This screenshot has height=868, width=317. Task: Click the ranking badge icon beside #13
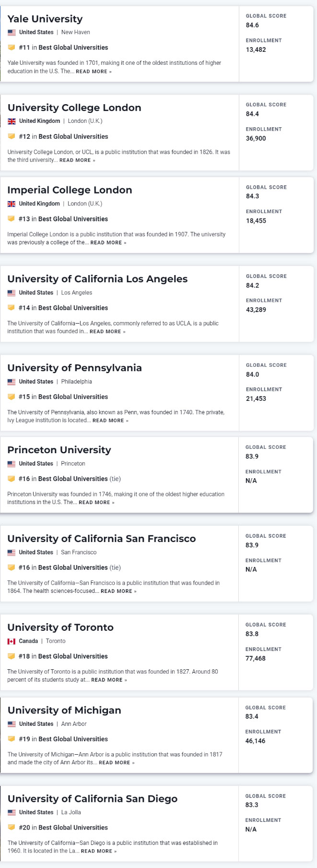12,219
